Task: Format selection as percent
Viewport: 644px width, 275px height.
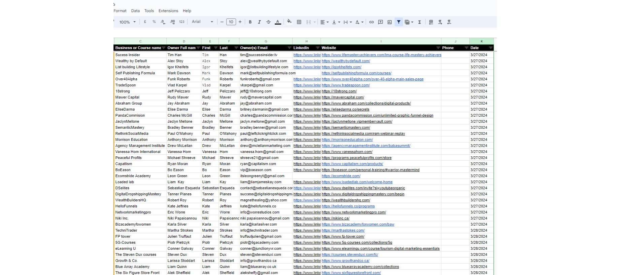Action: 154,22
